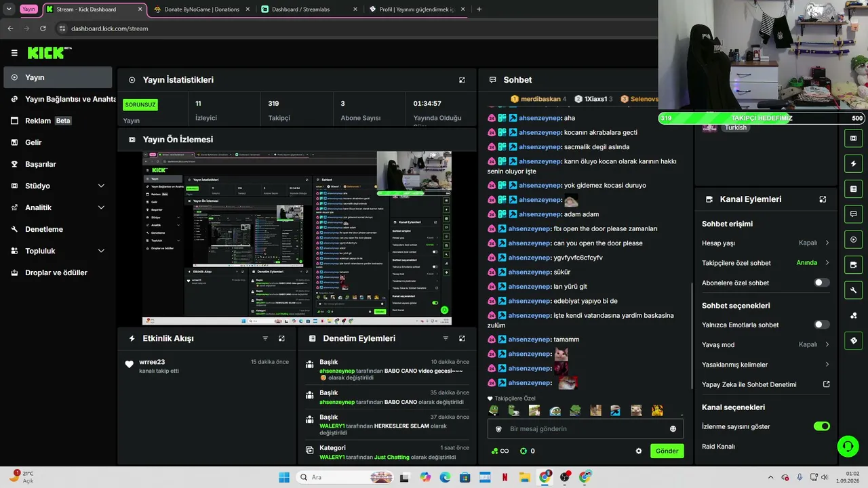Open Hesap yaşı options chevron
Screen dimensions: 868x488
pos(827,243)
